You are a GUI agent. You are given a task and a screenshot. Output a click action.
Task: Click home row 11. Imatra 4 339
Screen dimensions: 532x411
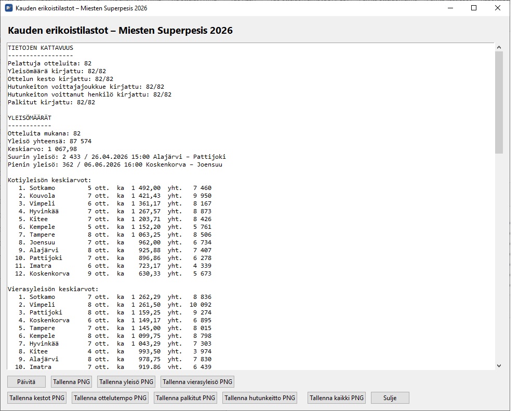pyautogui.click(x=113, y=266)
